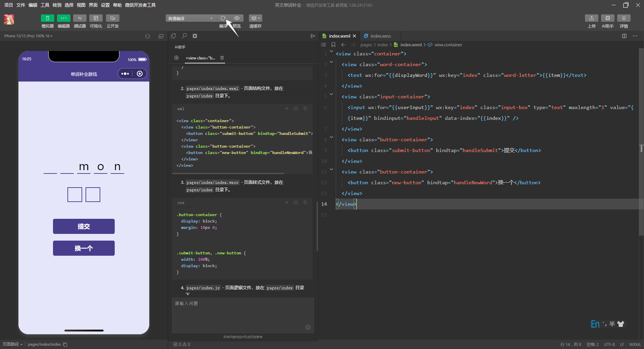644x349 pixels.
Task: Open the search icon in the sidebar
Action: (184, 36)
